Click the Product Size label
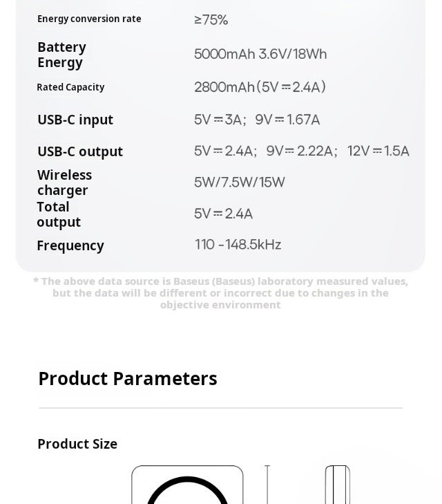This screenshot has height=504, width=442. 77,444
